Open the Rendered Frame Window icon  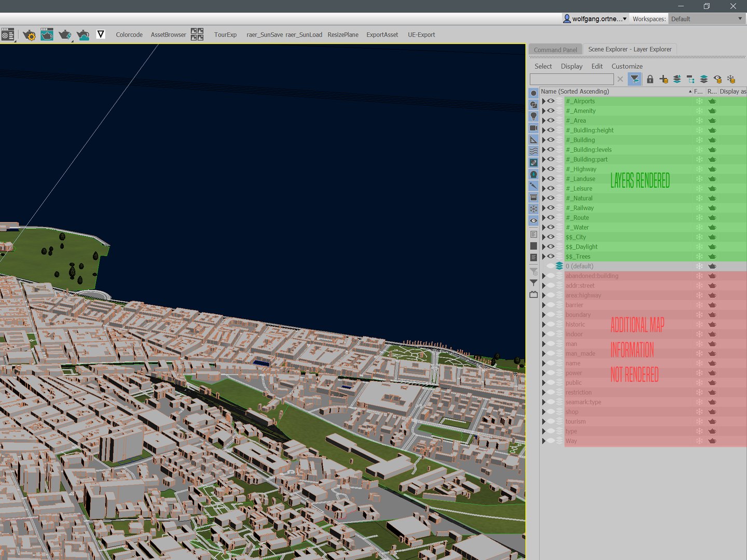pyautogui.click(x=47, y=35)
